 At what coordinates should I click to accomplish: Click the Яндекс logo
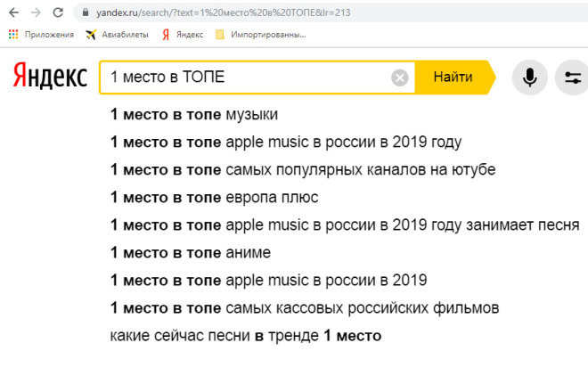(50, 76)
